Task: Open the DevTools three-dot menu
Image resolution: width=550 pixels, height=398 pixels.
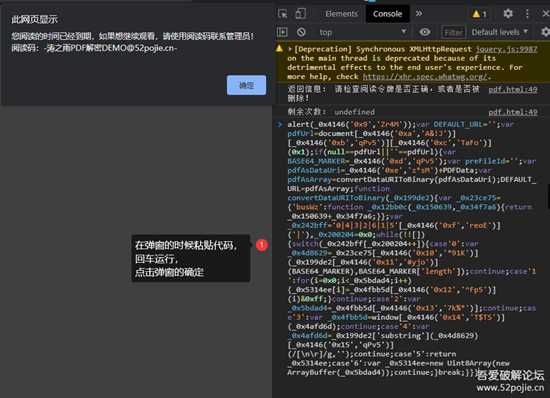Action: pos(527,14)
